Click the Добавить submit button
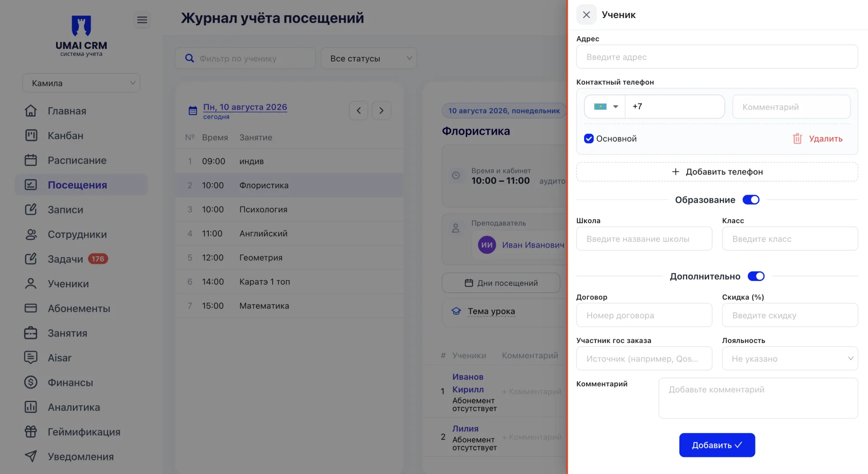 coord(717,445)
